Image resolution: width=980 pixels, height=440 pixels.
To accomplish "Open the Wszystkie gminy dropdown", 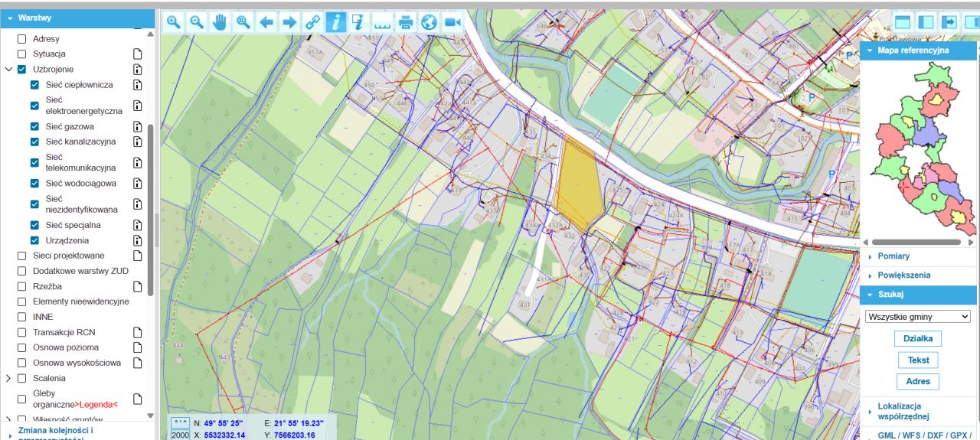I will 917,316.
